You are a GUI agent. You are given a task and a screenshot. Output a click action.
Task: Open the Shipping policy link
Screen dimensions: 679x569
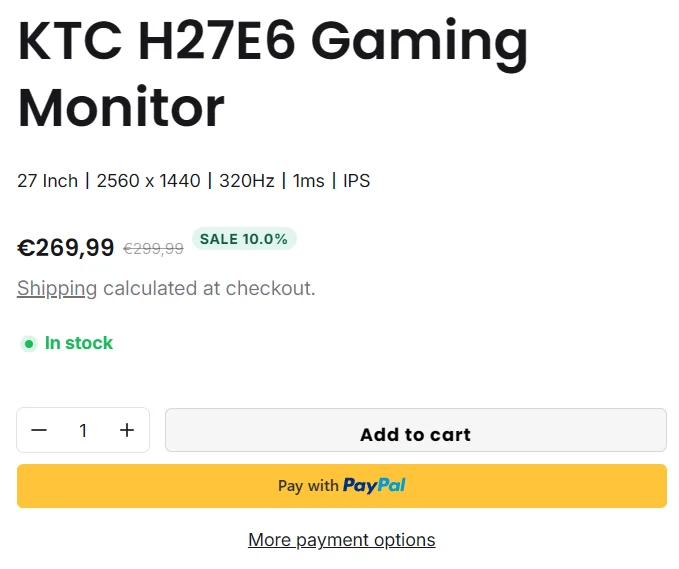click(57, 289)
